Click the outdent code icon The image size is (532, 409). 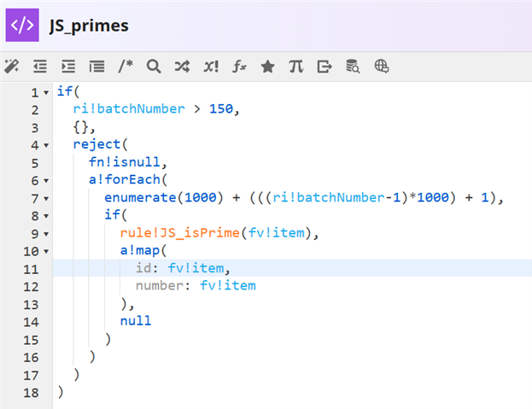pyautogui.click(x=40, y=66)
